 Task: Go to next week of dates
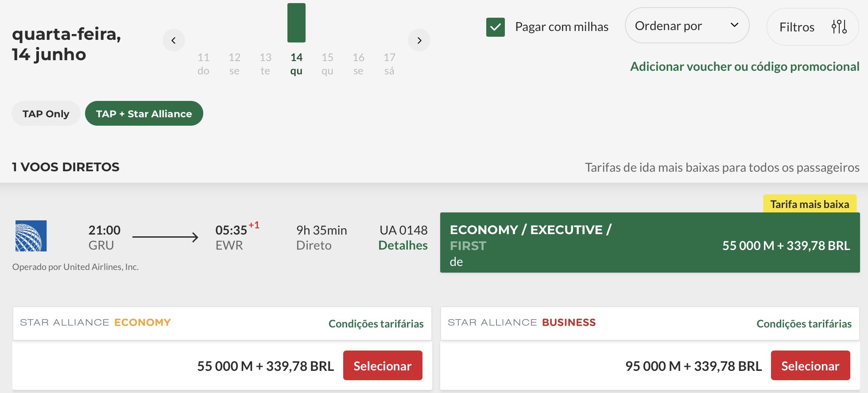(419, 40)
